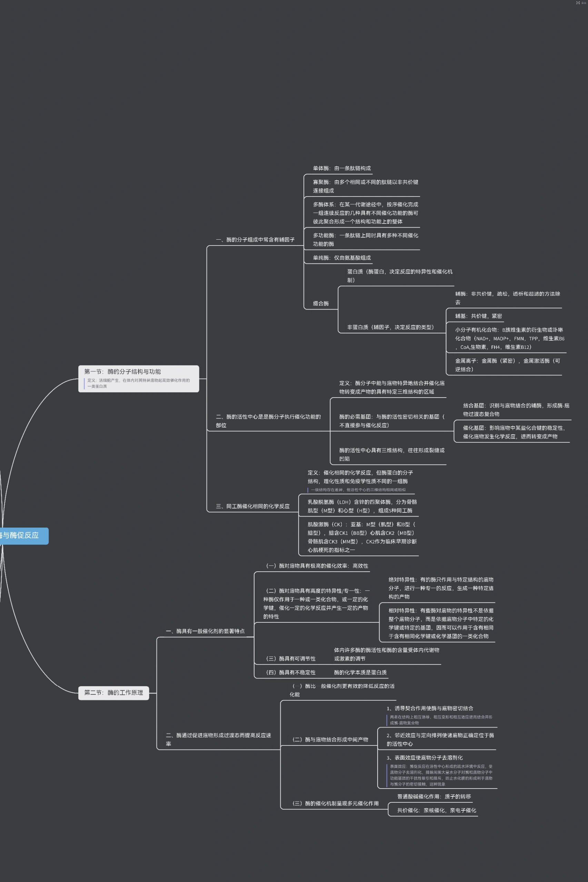Click node 肌酸激酶（CK）：亚基：M型
Image resolution: width=588 pixels, height=882 pixels.
click(x=362, y=537)
